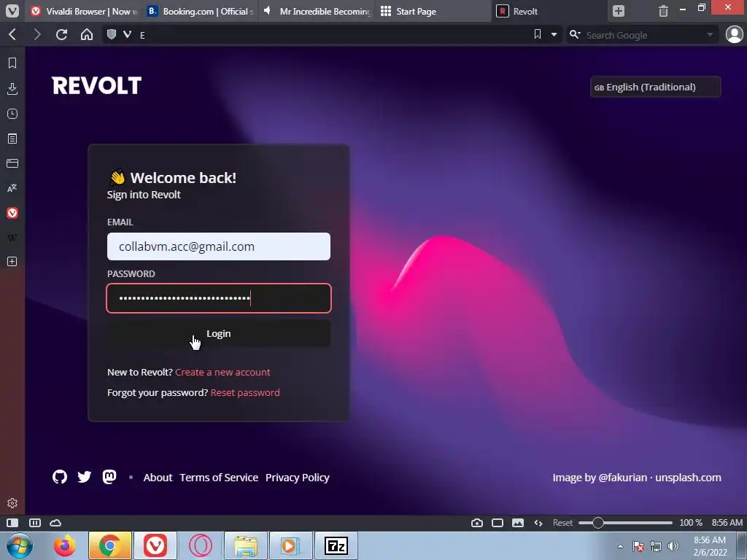Bookmark this page in the address bar

click(538, 34)
